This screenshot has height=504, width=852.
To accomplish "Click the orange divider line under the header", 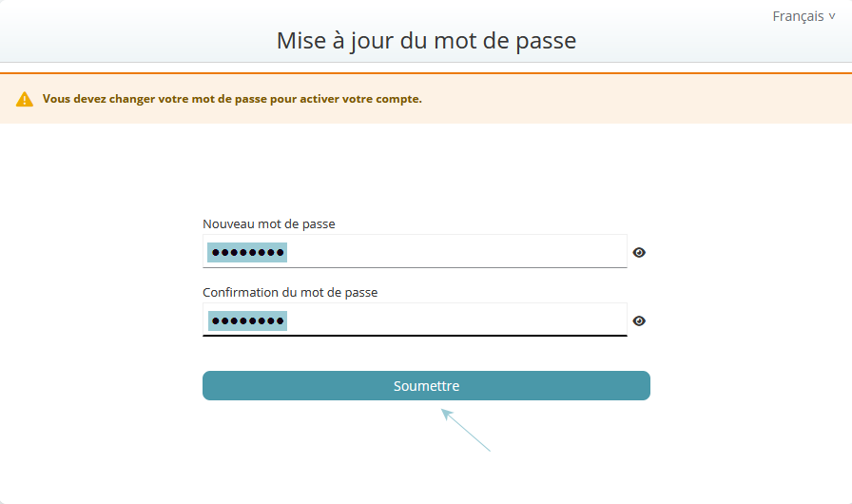I will point(426,72).
